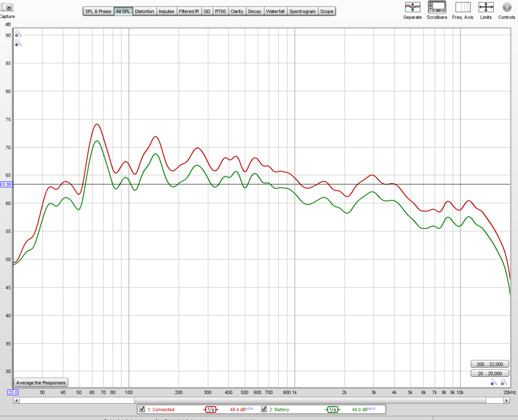The image size is (518, 420).
Task: Open the Spectrogram tab
Action: point(302,11)
